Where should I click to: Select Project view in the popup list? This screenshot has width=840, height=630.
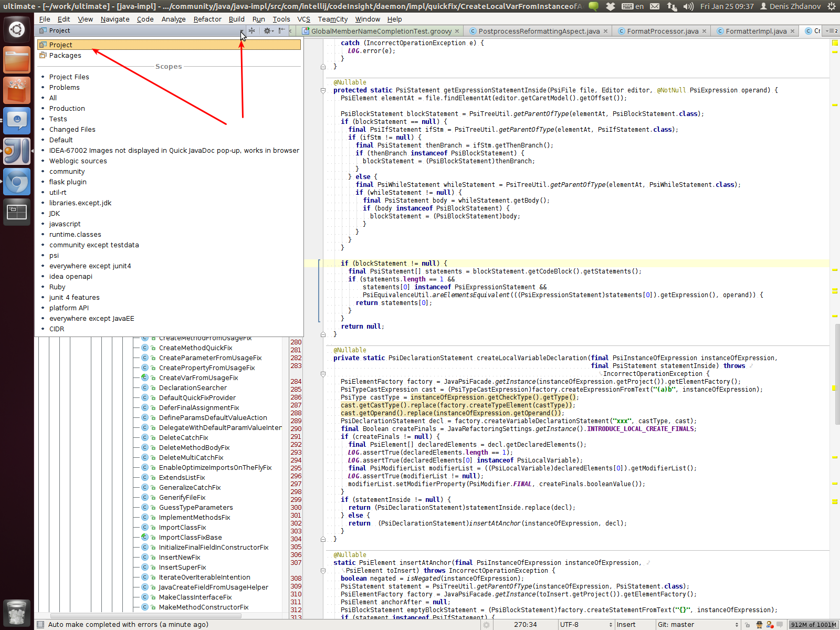tap(169, 45)
